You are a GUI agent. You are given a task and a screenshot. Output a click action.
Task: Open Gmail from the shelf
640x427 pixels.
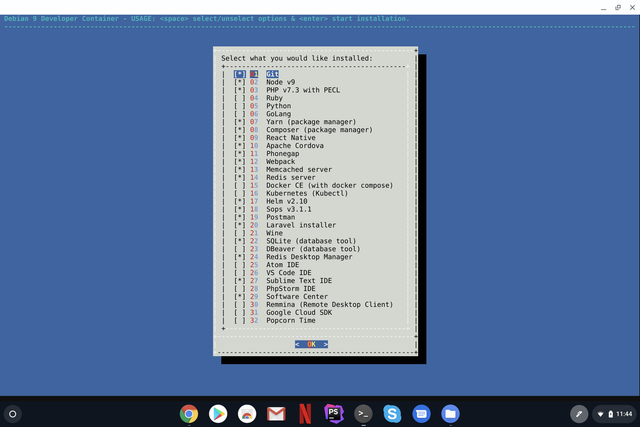tap(276, 414)
